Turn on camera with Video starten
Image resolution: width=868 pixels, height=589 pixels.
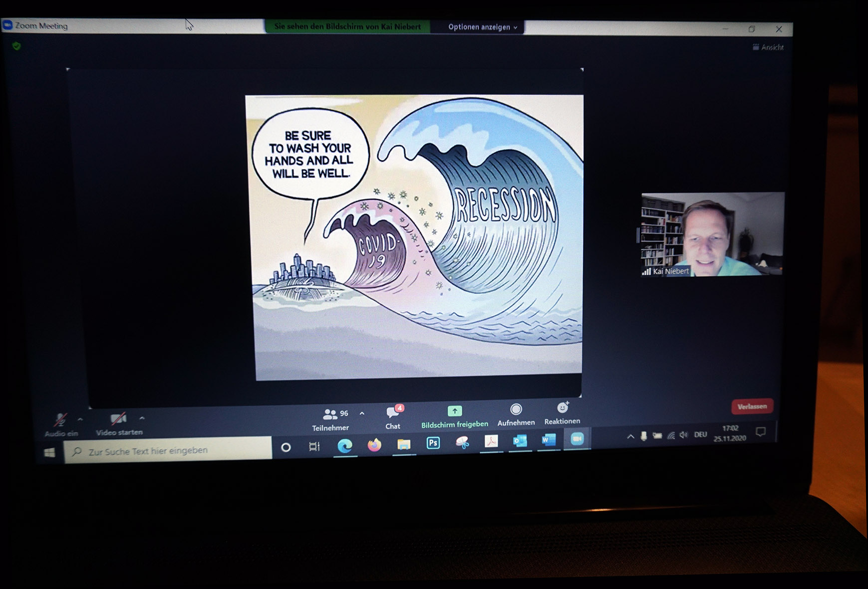[119, 424]
